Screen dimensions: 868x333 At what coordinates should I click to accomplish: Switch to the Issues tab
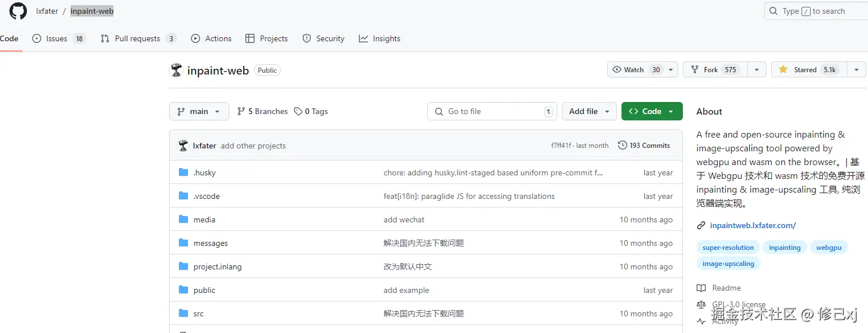point(59,38)
